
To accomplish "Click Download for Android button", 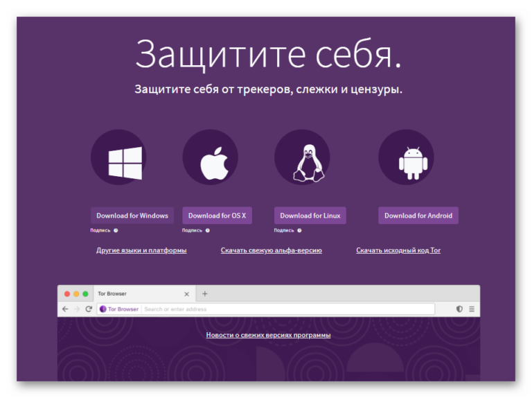I will (x=418, y=216).
